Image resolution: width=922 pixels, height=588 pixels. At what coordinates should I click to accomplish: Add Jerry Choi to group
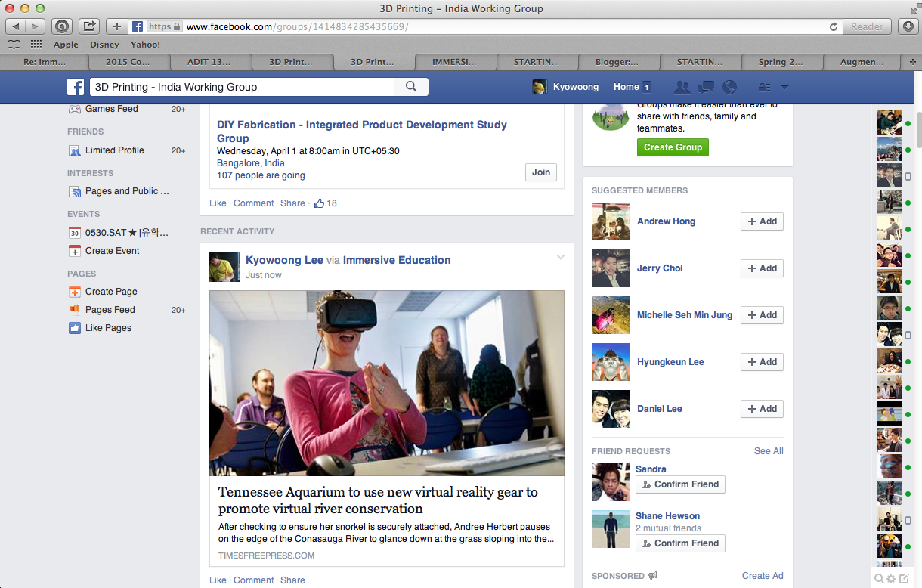[762, 268]
